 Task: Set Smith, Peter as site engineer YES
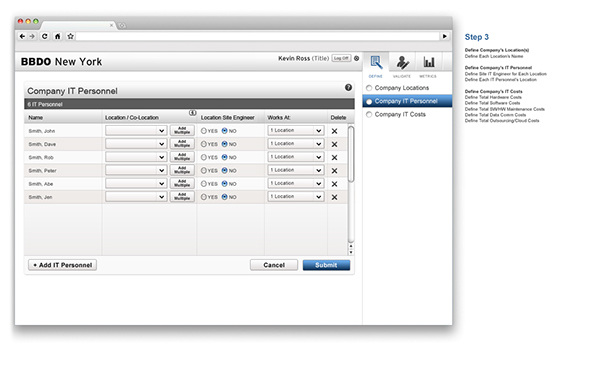pos(204,171)
